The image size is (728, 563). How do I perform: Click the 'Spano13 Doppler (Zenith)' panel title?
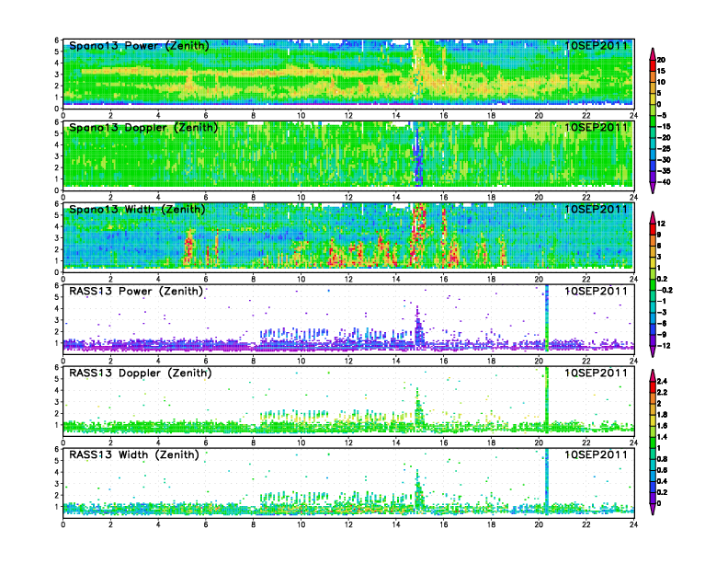pyautogui.click(x=143, y=128)
